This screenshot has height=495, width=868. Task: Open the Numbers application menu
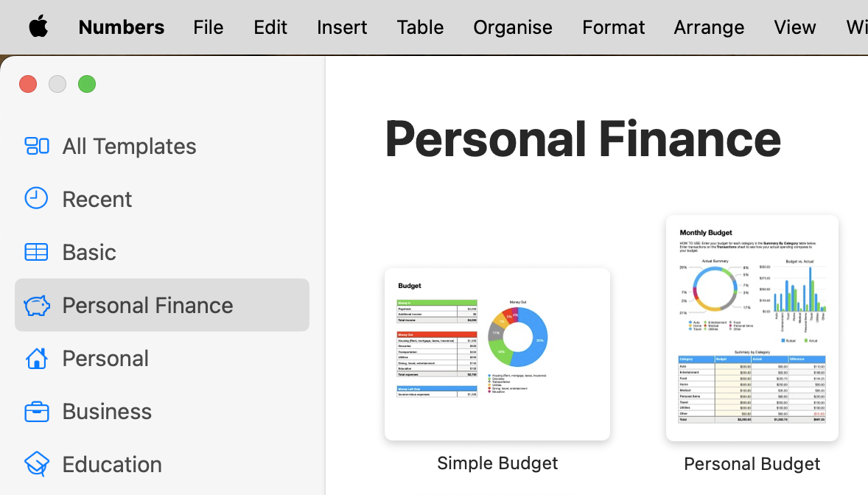[122, 27]
